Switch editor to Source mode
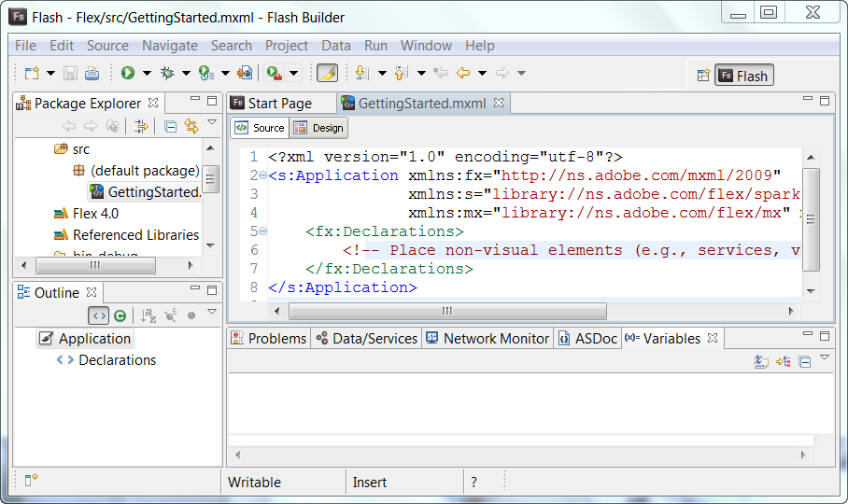This screenshot has height=504, width=848. pyautogui.click(x=261, y=128)
